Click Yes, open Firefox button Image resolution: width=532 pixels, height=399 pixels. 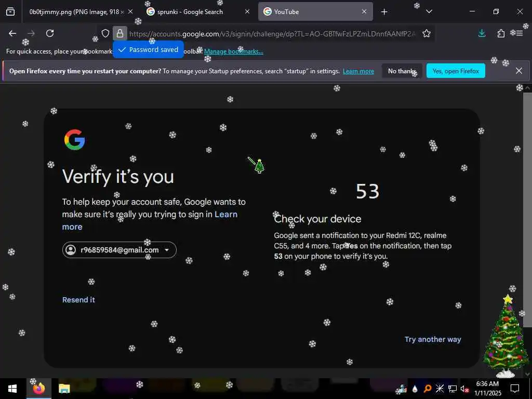click(x=456, y=71)
